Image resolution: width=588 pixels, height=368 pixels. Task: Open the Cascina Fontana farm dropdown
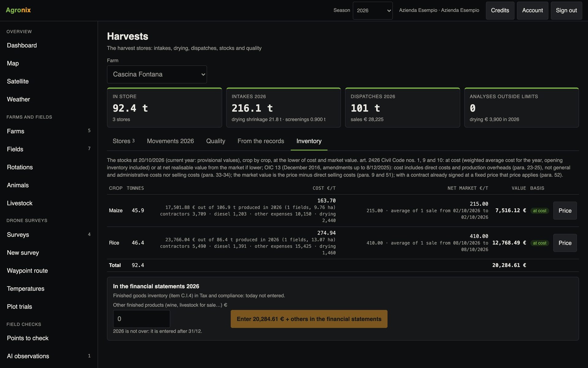(x=157, y=74)
